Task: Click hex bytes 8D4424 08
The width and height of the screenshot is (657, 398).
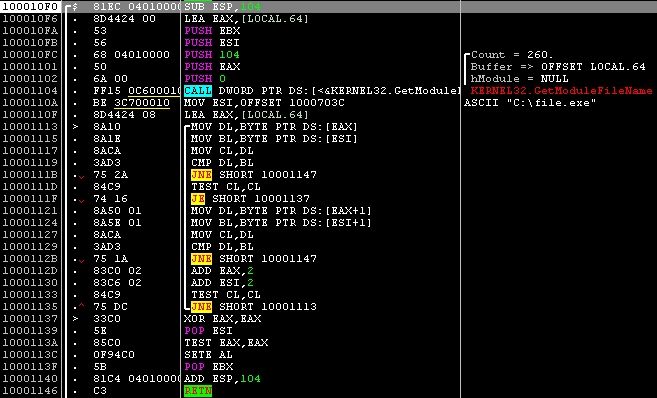Action: click(124, 115)
